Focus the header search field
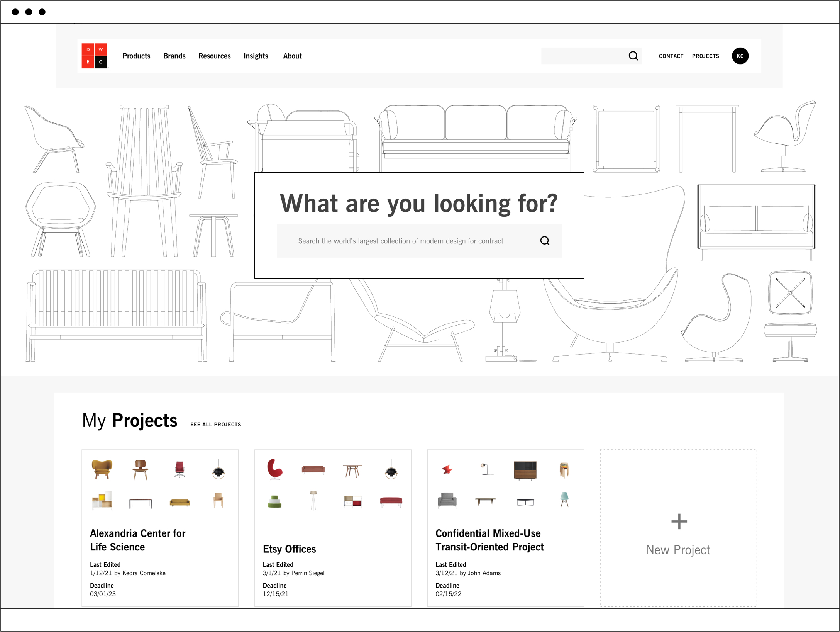The height and width of the screenshot is (632, 840). point(583,56)
